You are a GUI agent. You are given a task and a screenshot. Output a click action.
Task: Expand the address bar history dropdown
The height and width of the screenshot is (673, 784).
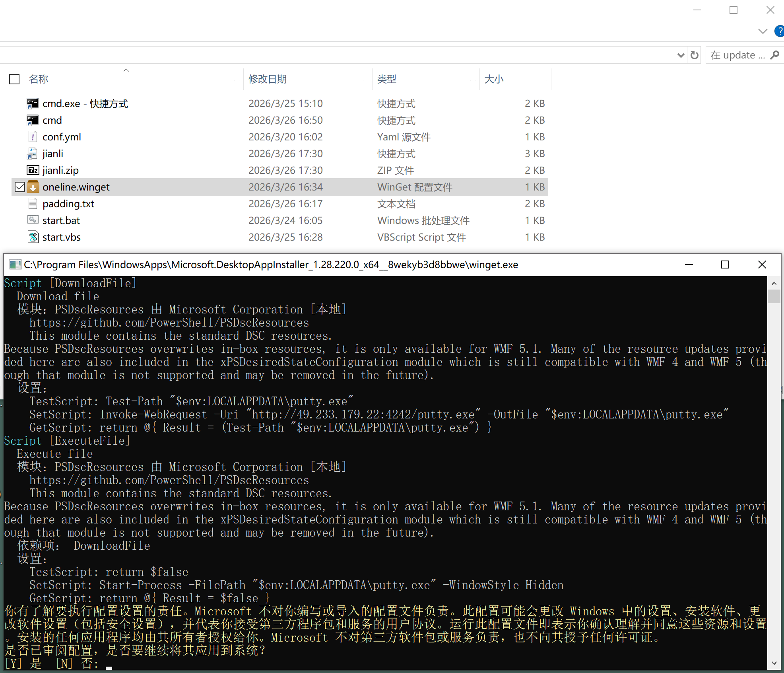(681, 55)
